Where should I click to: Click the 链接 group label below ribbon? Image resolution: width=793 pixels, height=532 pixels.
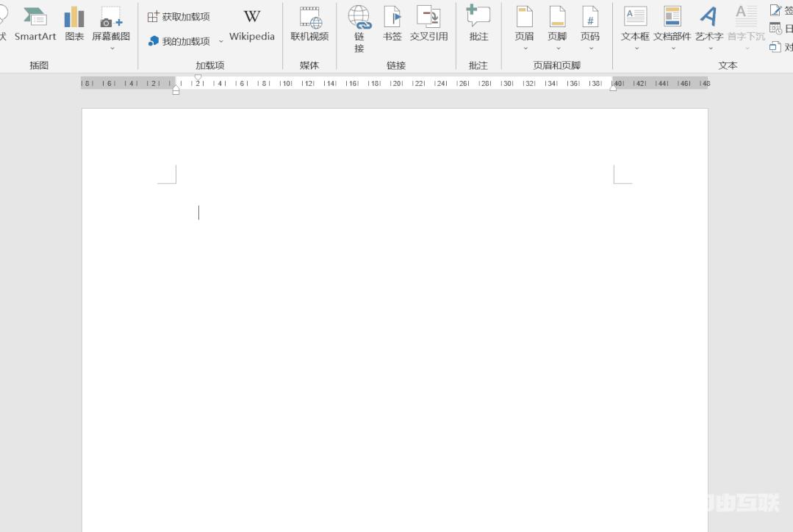(396, 65)
